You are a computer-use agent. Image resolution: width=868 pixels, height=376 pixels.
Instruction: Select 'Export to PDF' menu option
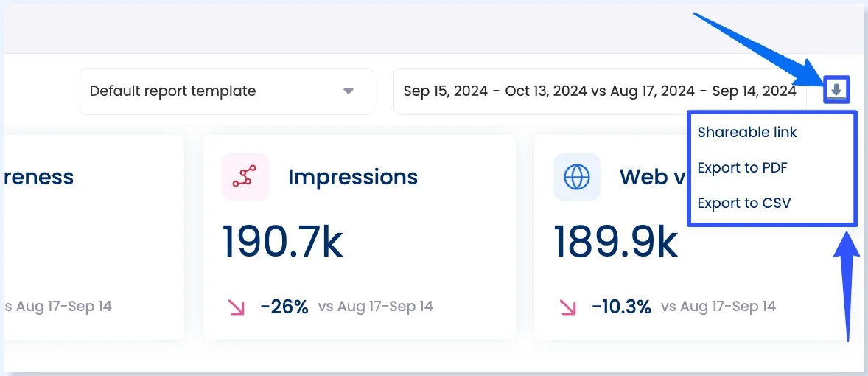(743, 168)
